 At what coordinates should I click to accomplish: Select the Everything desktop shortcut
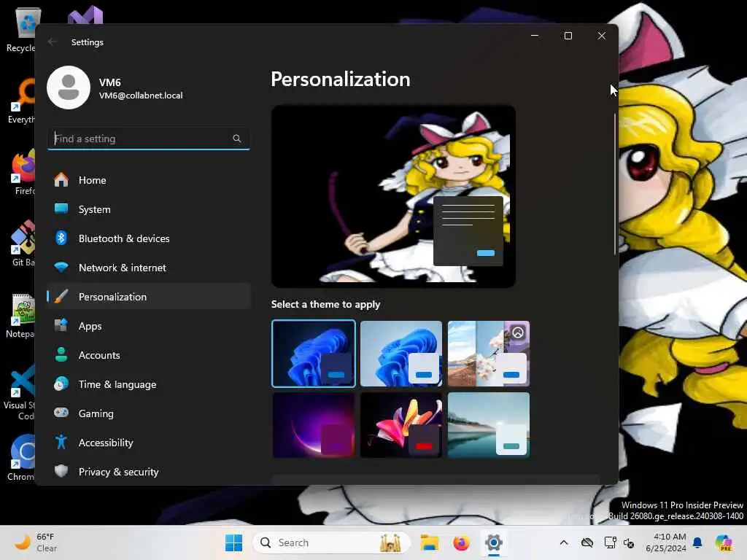21,101
